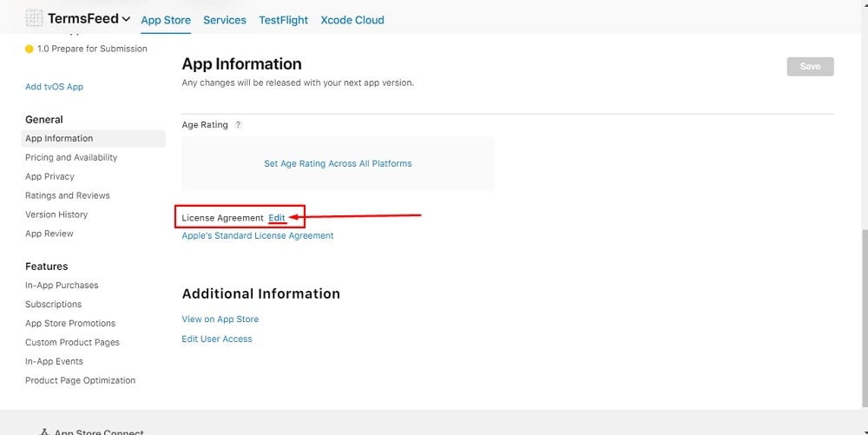This screenshot has width=868, height=435.
Task: Click the yellow status dot for version 1.0
Action: pos(30,49)
